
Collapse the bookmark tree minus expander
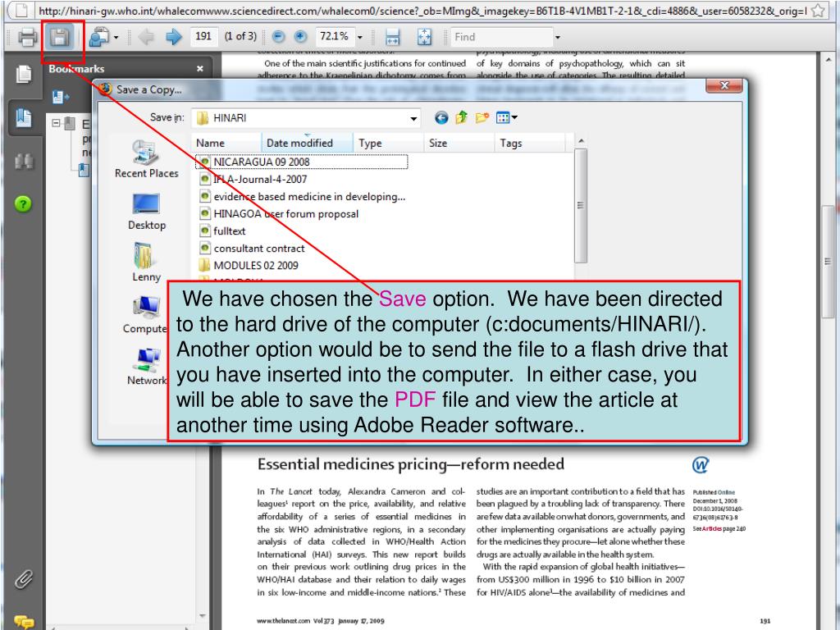[x=56, y=123]
